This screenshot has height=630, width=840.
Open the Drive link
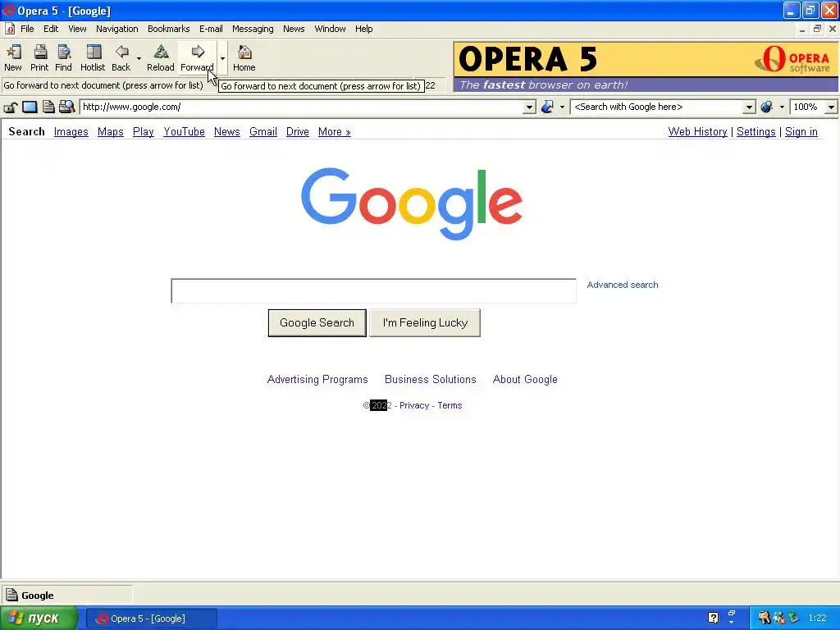(x=297, y=132)
